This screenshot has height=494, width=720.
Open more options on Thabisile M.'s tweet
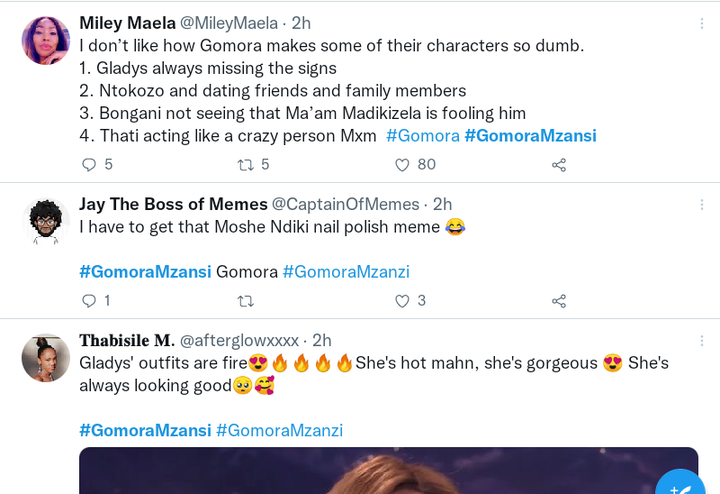click(702, 341)
